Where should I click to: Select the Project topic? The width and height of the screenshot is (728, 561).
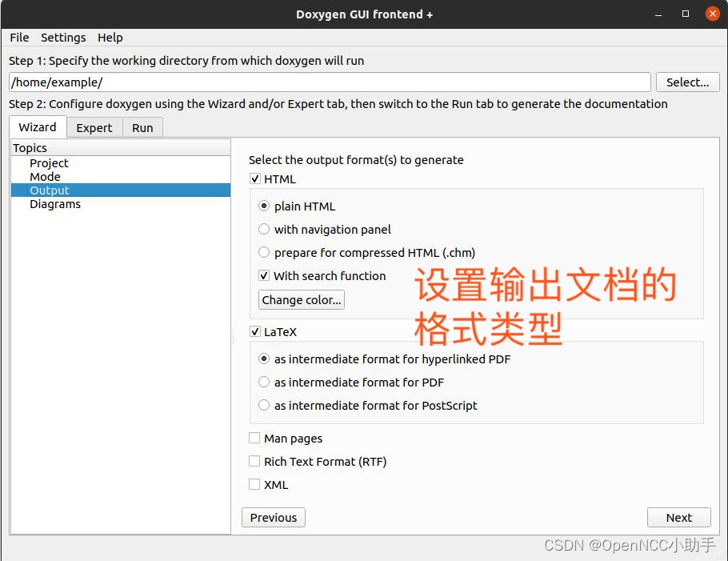pyautogui.click(x=49, y=163)
